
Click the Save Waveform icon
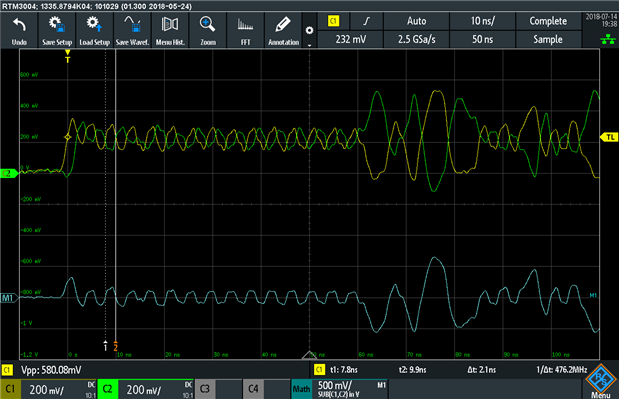(132, 30)
